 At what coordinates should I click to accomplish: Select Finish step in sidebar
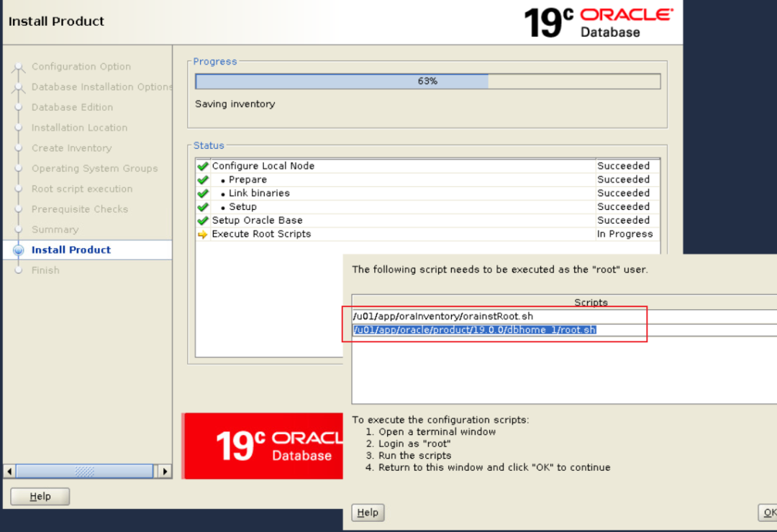point(45,270)
